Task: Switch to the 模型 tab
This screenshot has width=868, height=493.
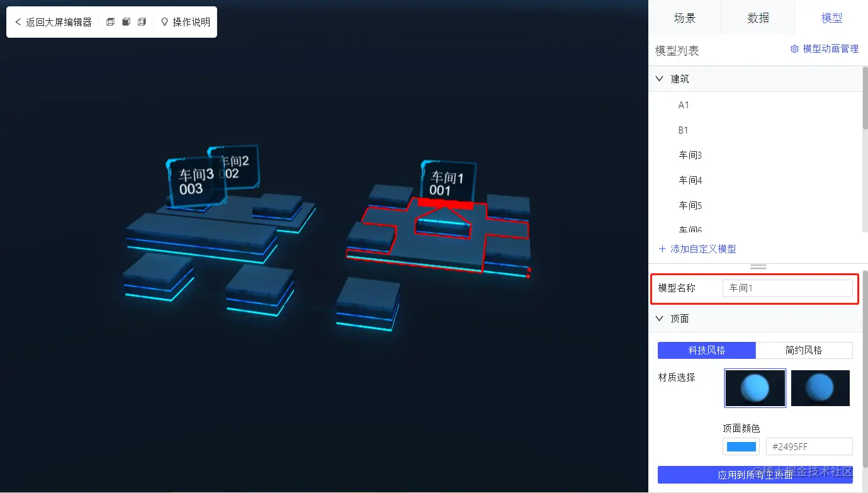Action: click(831, 18)
